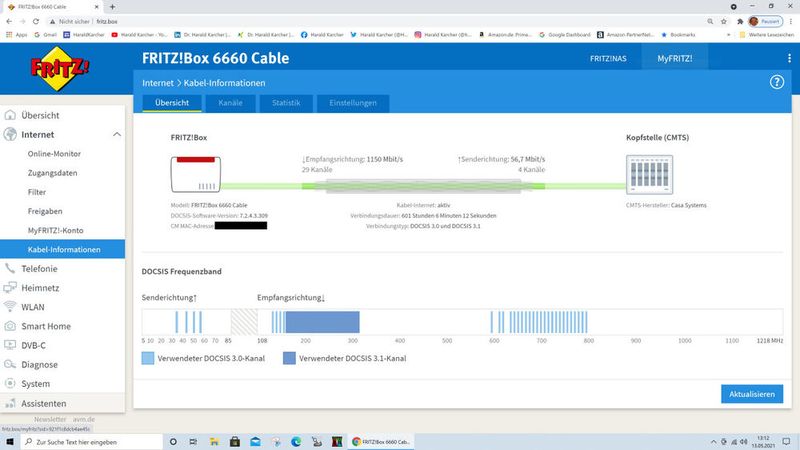This screenshot has height=450, width=800.
Task: Open a new browser tab
Action: click(x=112, y=7)
